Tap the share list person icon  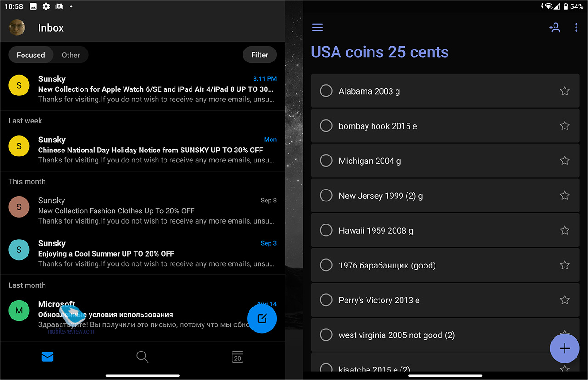[x=554, y=28]
